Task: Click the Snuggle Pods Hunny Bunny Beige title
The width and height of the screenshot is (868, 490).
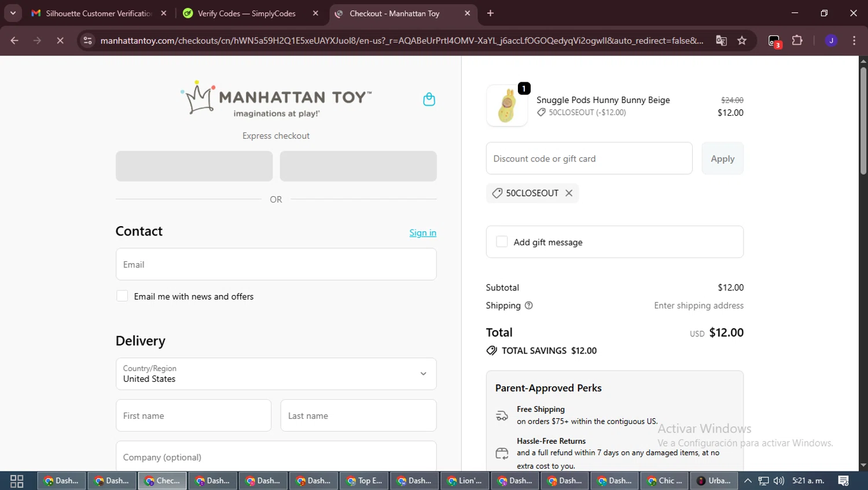Action: [603, 100]
